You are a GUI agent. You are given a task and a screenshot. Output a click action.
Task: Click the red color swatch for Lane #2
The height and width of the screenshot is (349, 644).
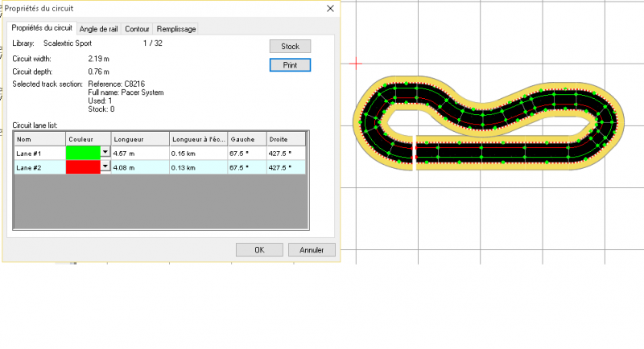point(83,167)
